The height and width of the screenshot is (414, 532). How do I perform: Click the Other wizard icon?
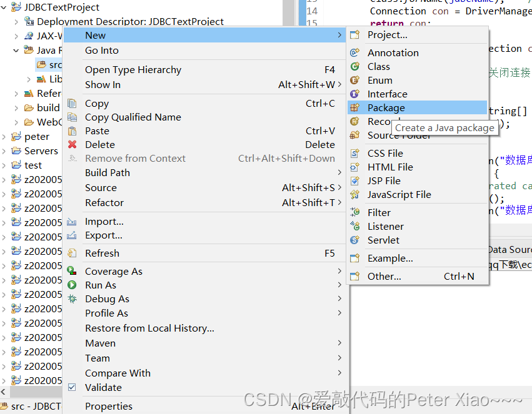click(354, 277)
